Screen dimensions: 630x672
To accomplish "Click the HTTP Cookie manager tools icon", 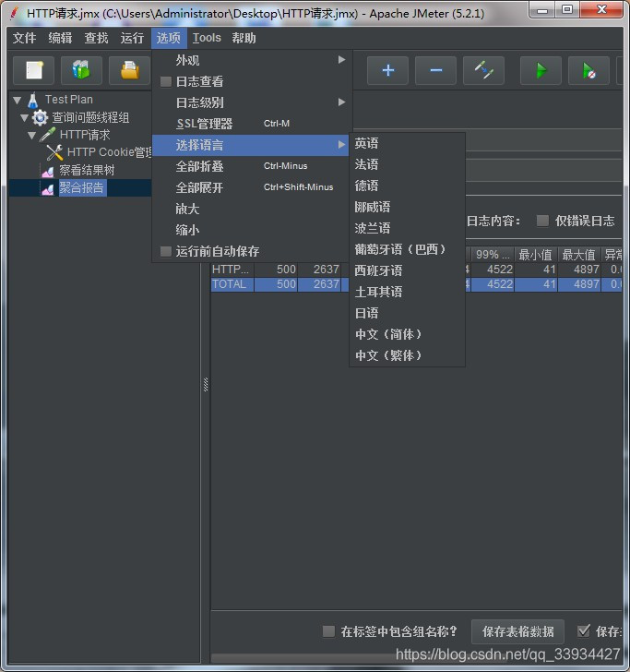I will pyautogui.click(x=54, y=152).
